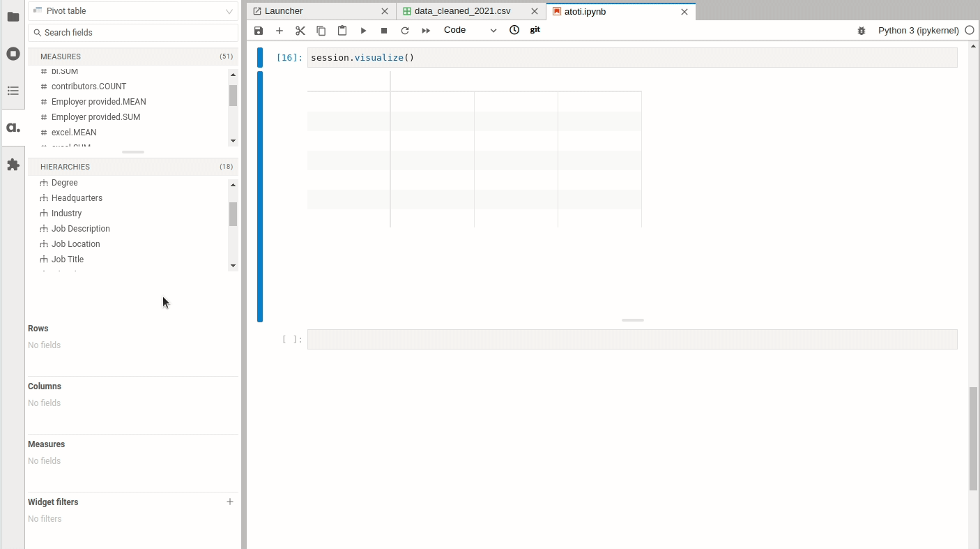The height and width of the screenshot is (549, 980).
Task: Collapse the MEASURES section header
Action: (x=133, y=57)
